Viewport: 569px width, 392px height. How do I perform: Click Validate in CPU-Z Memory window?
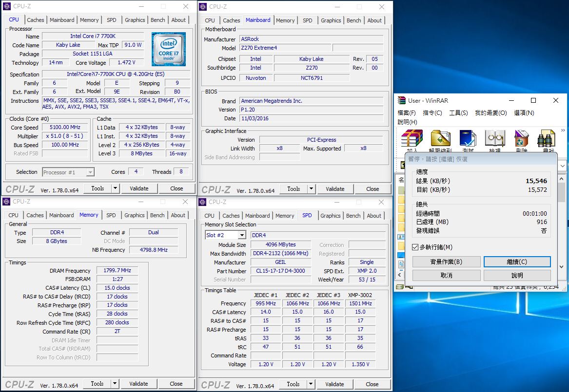(138, 384)
